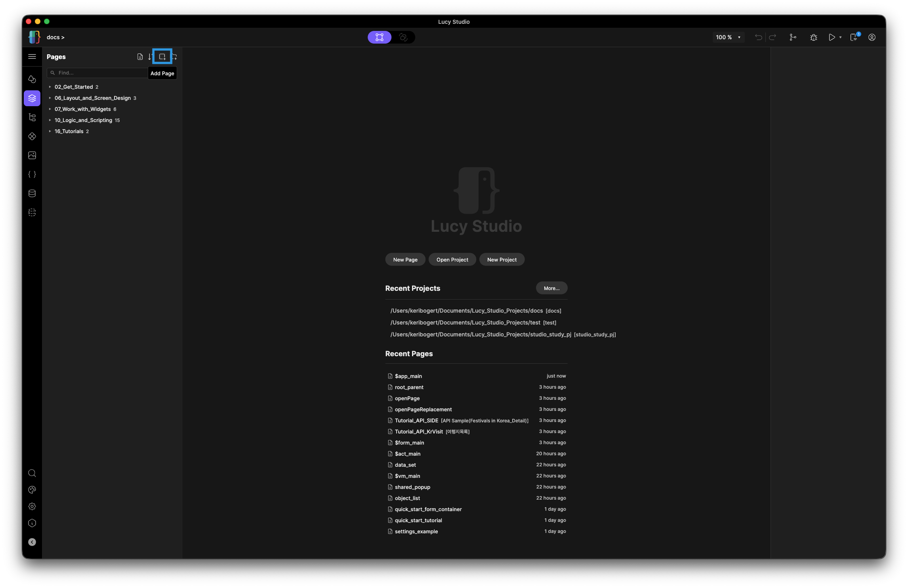The image size is (908, 588).
Task: Click the Add Page icon
Action: [x=162, y=57]
